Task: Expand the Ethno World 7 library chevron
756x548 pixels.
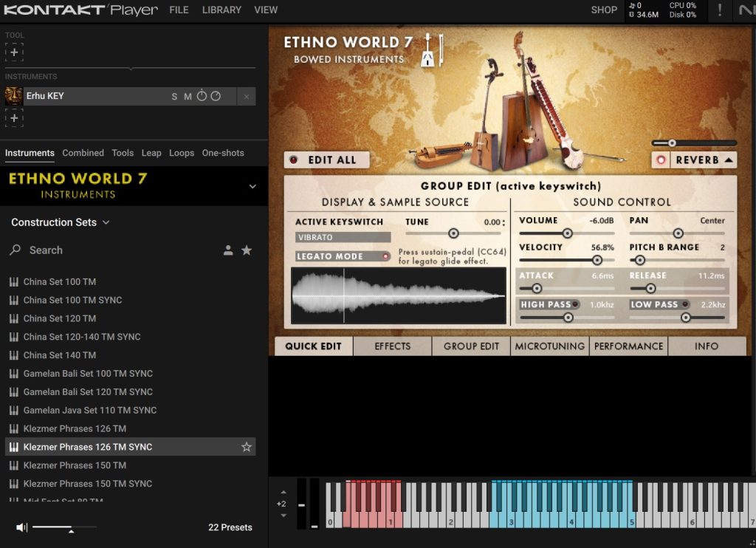Action: tap(252, 186)
